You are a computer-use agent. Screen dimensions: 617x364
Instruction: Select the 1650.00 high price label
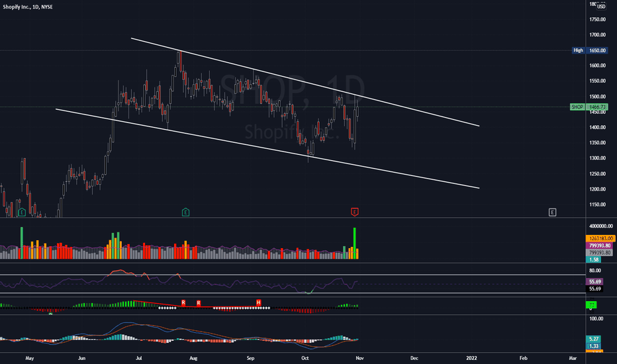point(597,50)
